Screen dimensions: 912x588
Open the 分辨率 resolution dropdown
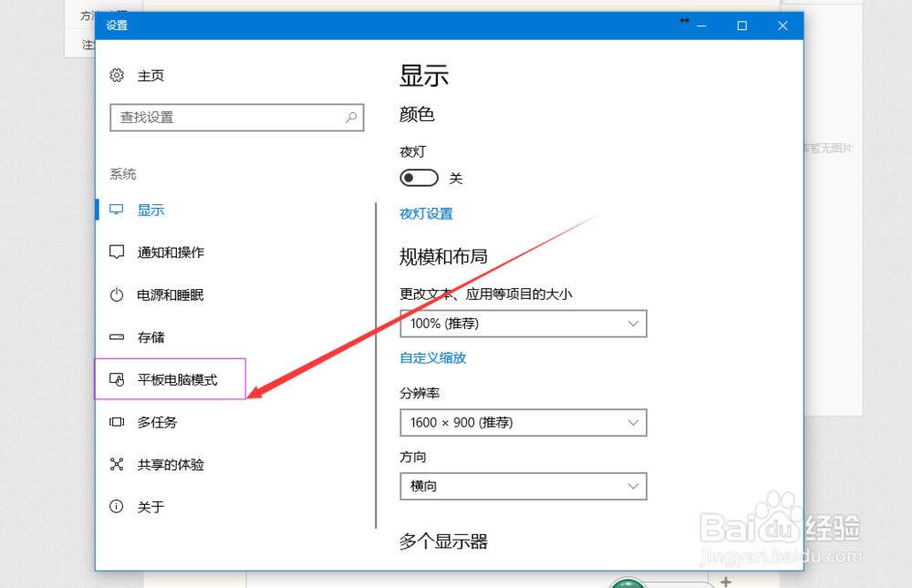point(523,422)
